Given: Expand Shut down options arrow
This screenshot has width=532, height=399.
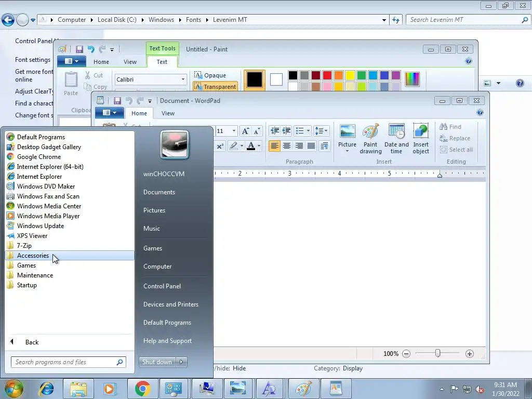Looking at the screenshot, I should 181,362.
